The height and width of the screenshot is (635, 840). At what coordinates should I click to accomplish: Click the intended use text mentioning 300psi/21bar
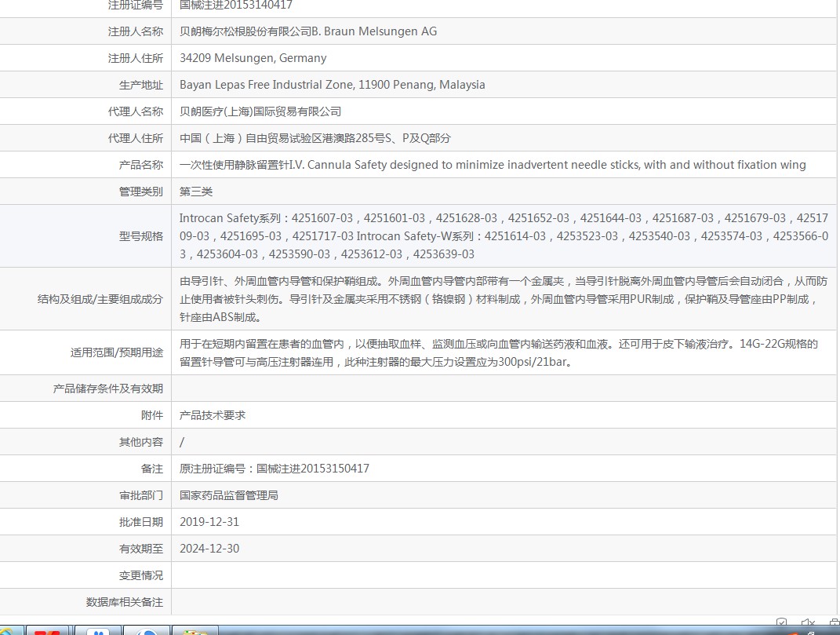click(x=499, y=353)
